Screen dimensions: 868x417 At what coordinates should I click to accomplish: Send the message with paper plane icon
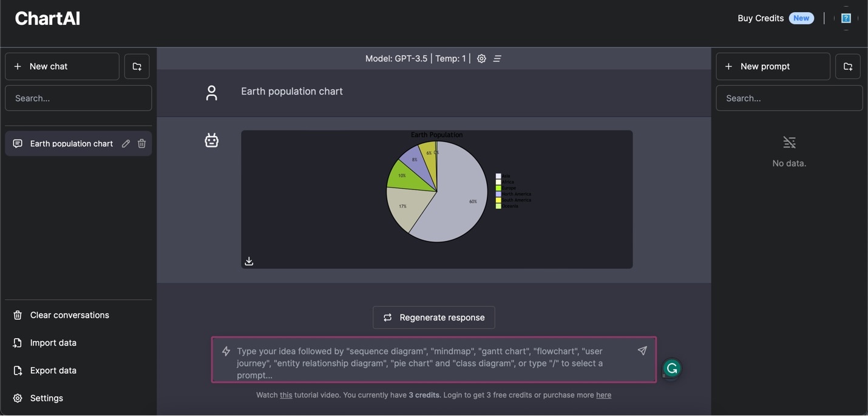642,350
